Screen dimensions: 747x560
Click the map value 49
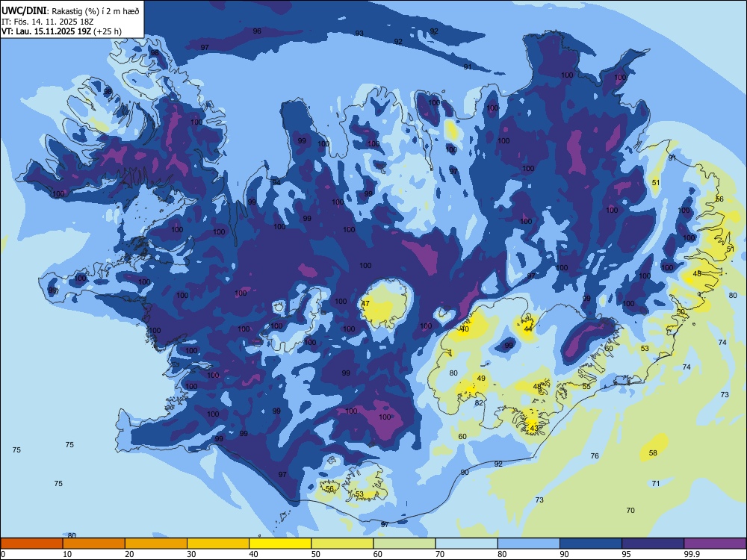tap(481, 379)
